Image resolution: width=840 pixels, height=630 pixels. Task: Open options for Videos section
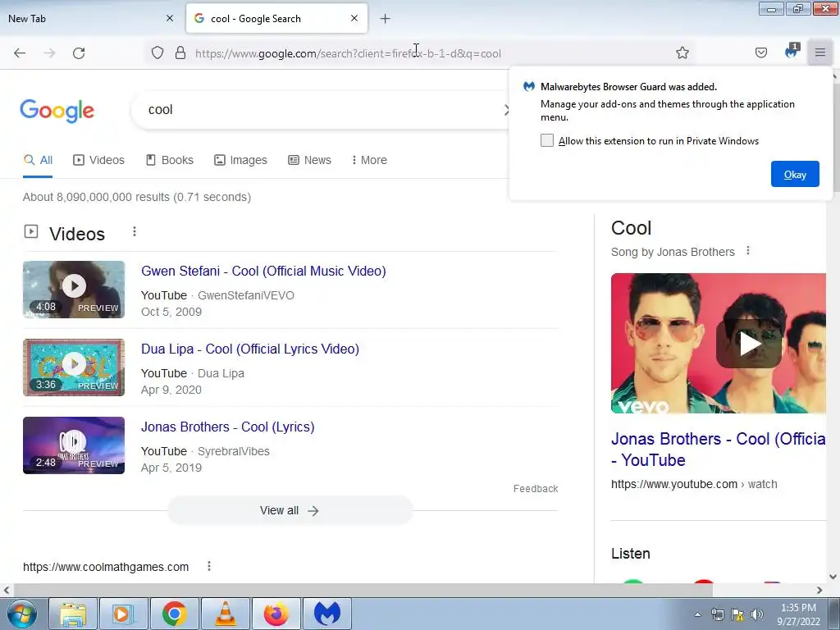tap(135, 231)
